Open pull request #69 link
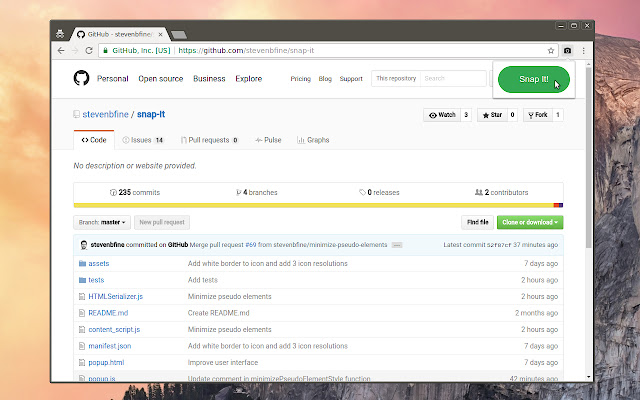640x400 pixels. [x=251, y=245]
